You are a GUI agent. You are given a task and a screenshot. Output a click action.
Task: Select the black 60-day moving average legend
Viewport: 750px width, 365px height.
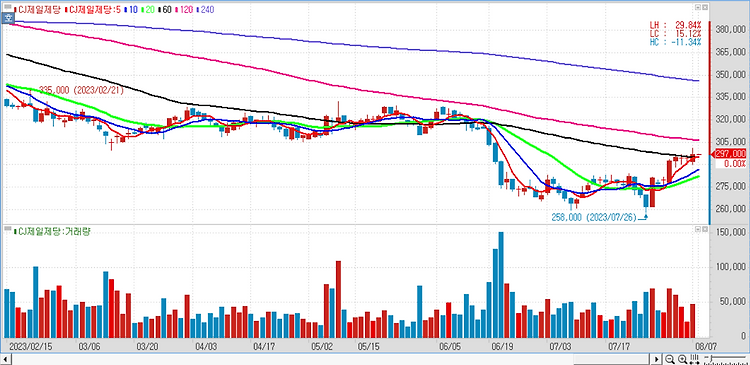(166, 9)
